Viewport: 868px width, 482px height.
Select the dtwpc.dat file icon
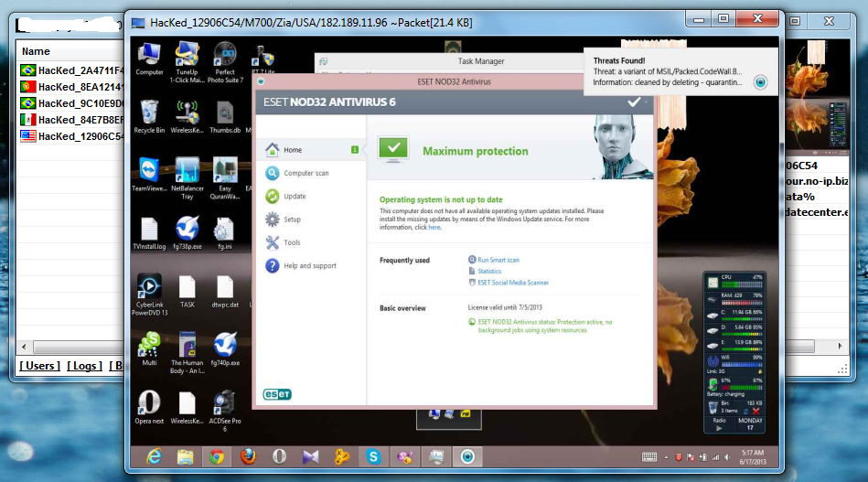tap(225, 291)
